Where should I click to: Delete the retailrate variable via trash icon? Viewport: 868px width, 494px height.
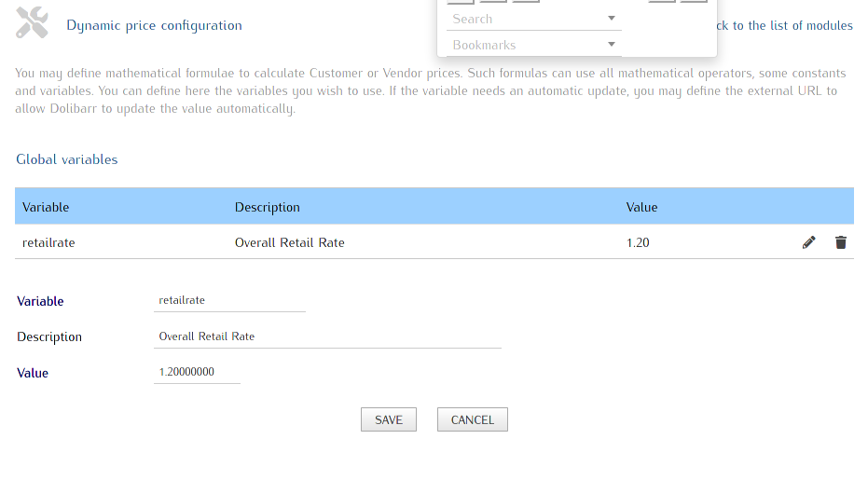[x=840, y=242]
